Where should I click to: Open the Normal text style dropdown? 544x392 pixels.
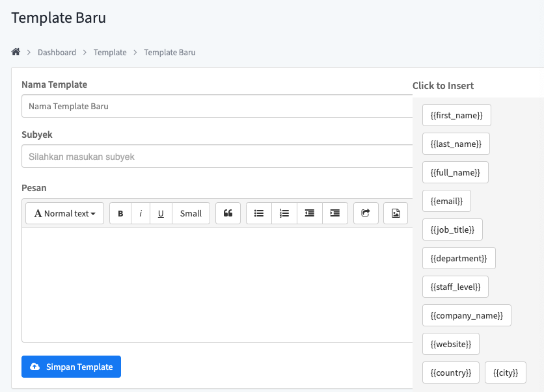[x=64, y=213]
